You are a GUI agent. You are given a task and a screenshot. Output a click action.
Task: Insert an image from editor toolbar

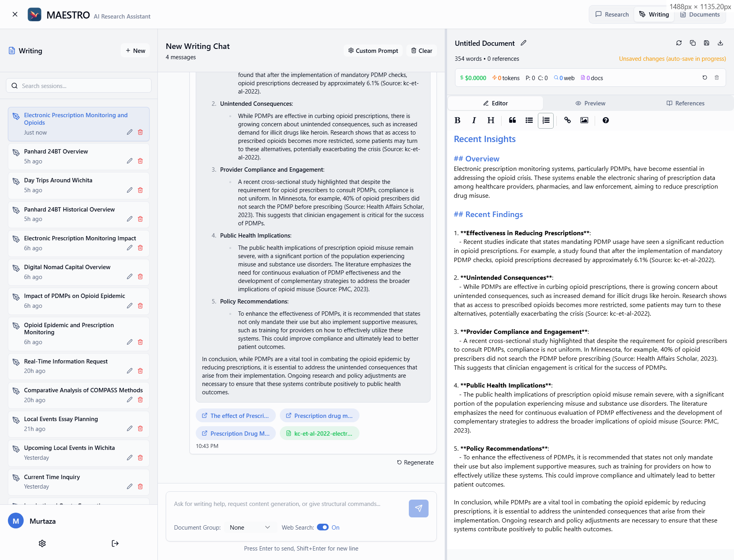(584, 120)
